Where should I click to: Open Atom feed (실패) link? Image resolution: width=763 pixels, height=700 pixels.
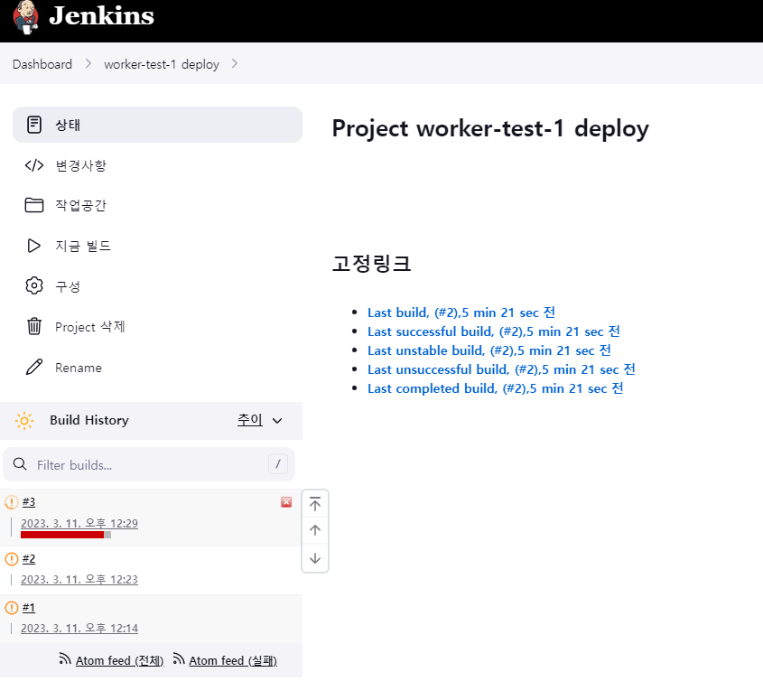[x=233, y=660]
